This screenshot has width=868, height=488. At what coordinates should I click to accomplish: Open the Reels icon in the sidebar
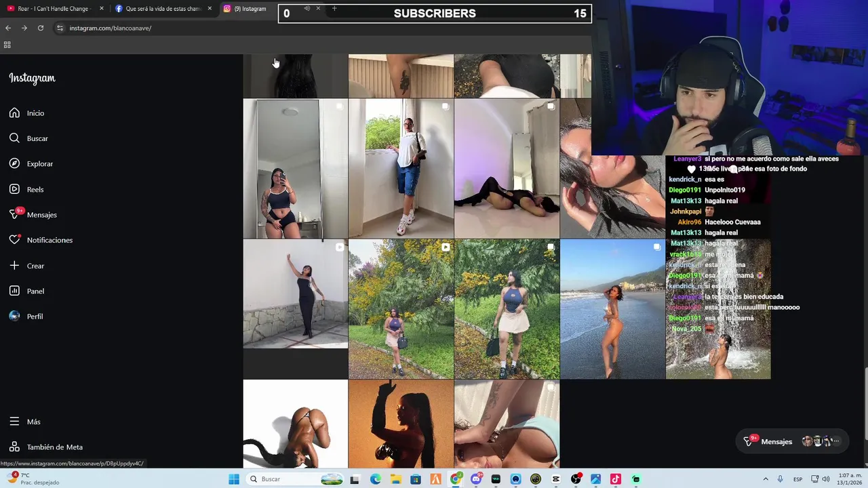pos(14,189)
